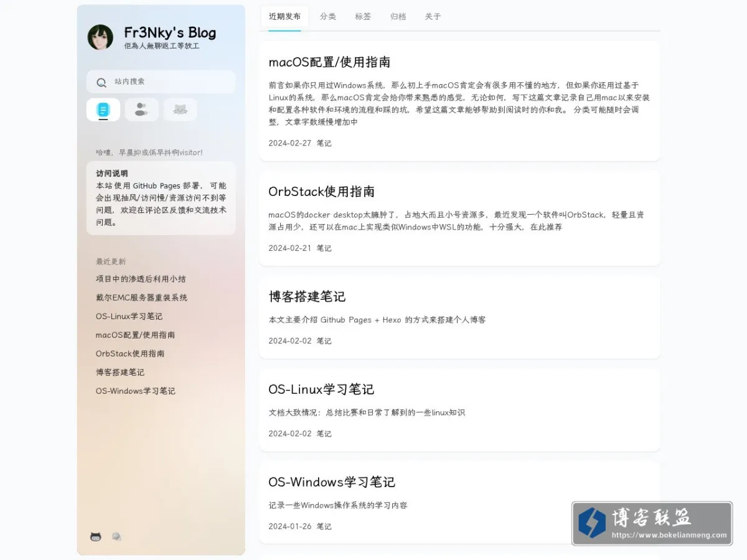Focus the 站内搜索 search field
Image resolution: width=747 pixels, height=560 pixels.
[161, 82]
